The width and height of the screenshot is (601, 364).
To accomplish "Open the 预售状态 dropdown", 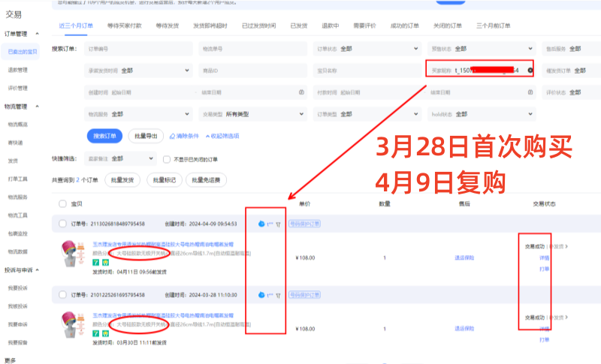I will (x=482, y=49).
